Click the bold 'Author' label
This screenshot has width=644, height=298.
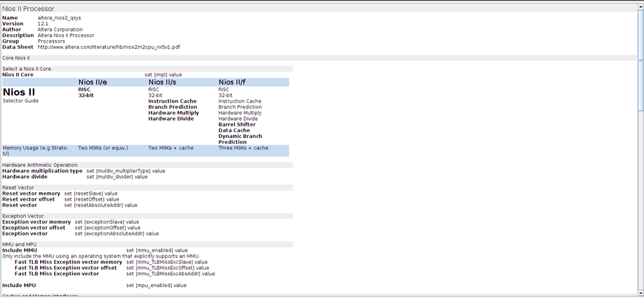(12, 30)
